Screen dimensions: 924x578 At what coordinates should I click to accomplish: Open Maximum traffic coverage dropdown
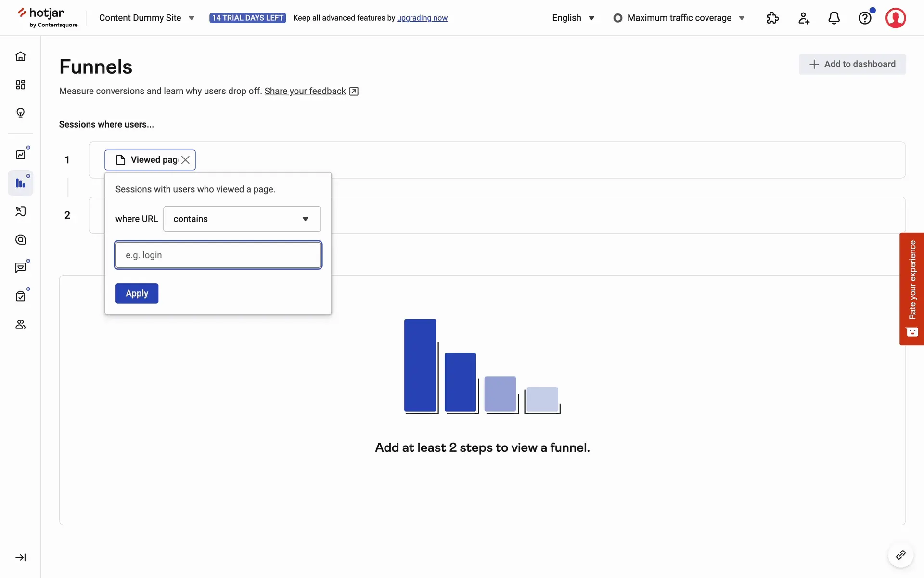click(x=679, y=18)
